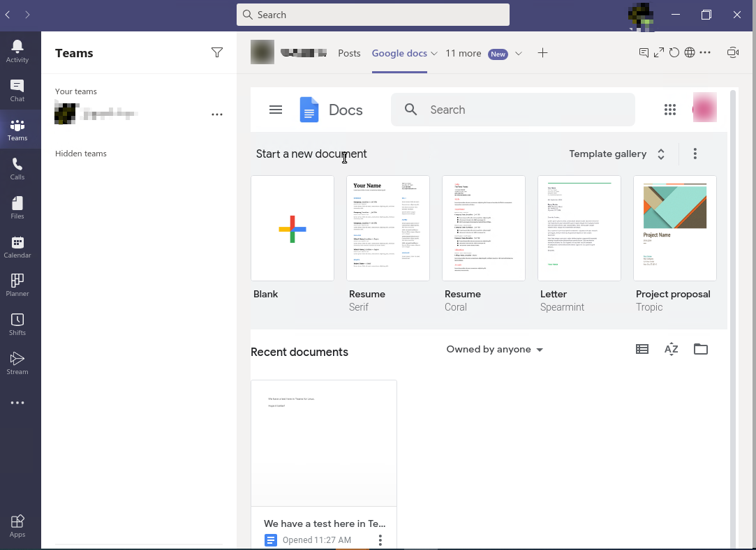
Task: Add a new tab with plus icon
Action: [x=542, y=53]
